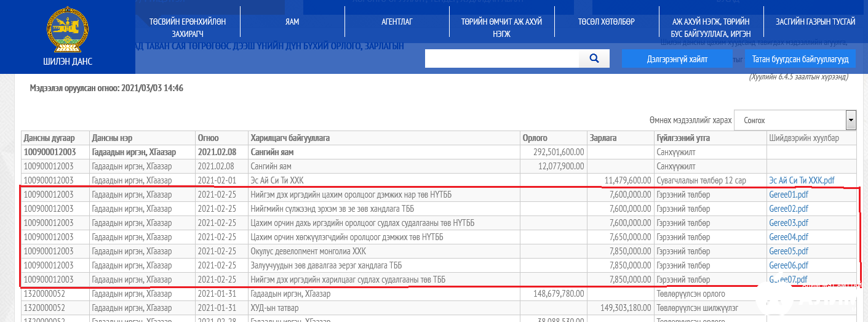Select the Агентлаг menu item

pos(397,22)
